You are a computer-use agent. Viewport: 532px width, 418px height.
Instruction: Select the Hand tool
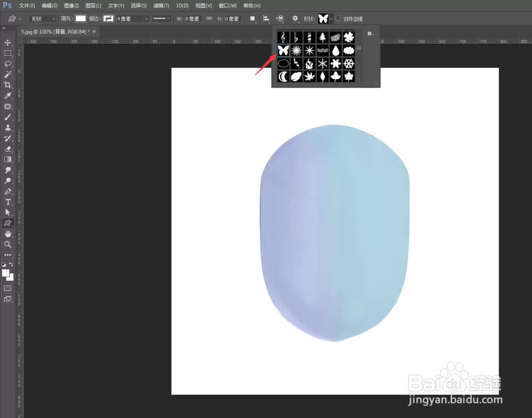pyautogui.click(x=7, y=234)
